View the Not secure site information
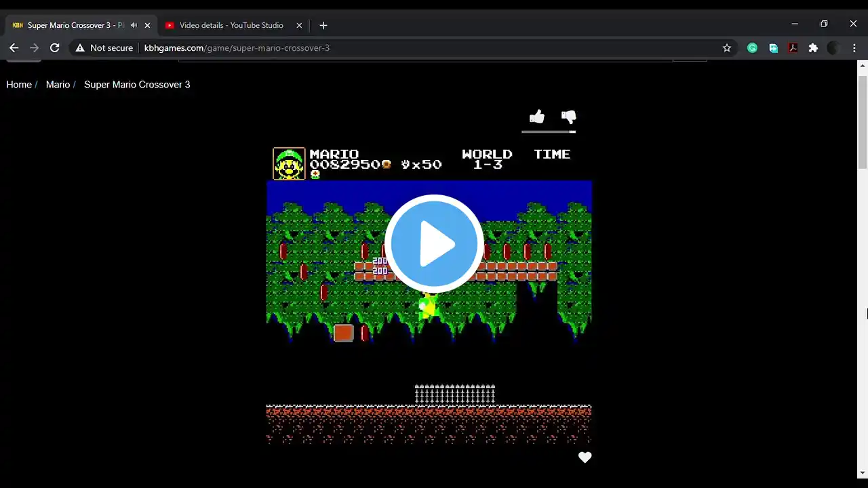This screenshot has width=868, height=488. click(104, 48)
